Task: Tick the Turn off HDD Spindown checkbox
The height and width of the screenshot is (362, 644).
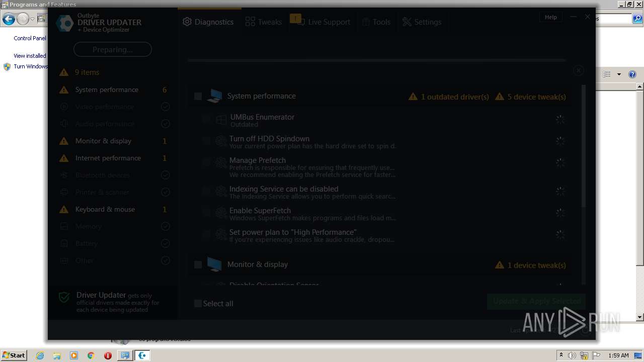Action: [x=206, y=141]
